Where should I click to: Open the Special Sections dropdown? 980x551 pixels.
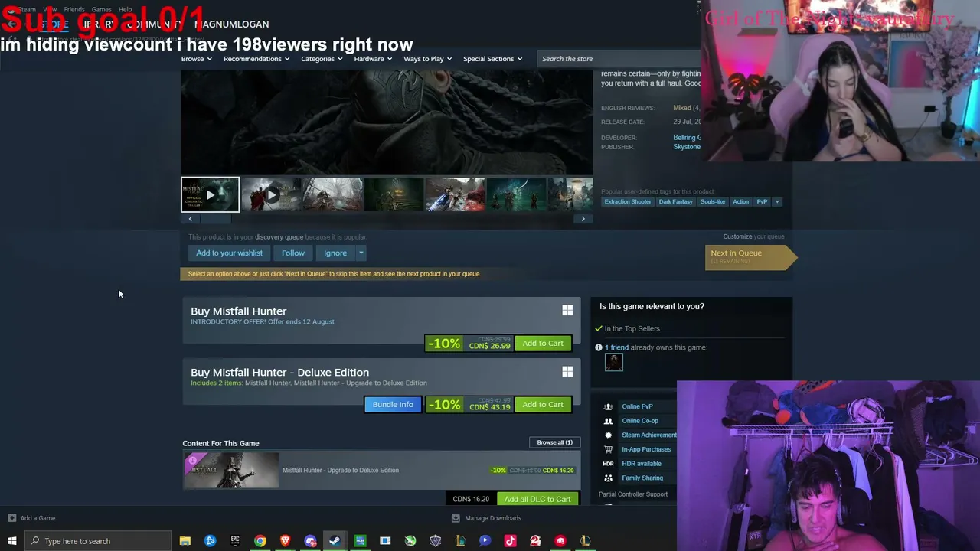pyautogui.click(x=492, y=59)
